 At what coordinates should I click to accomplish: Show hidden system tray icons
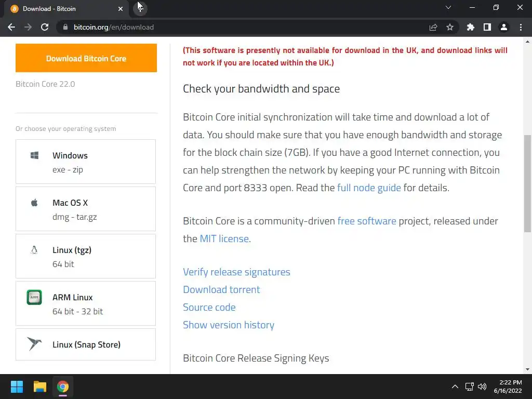[455, 387]
